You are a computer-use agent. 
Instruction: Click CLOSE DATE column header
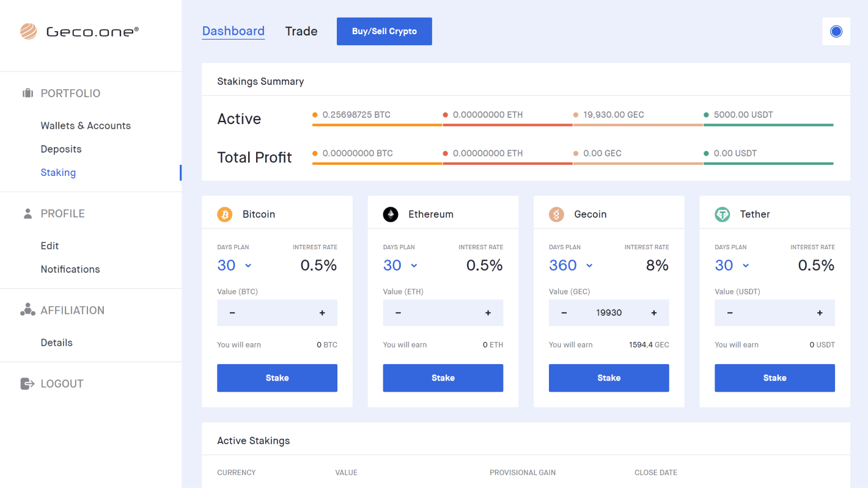(656, 473)
